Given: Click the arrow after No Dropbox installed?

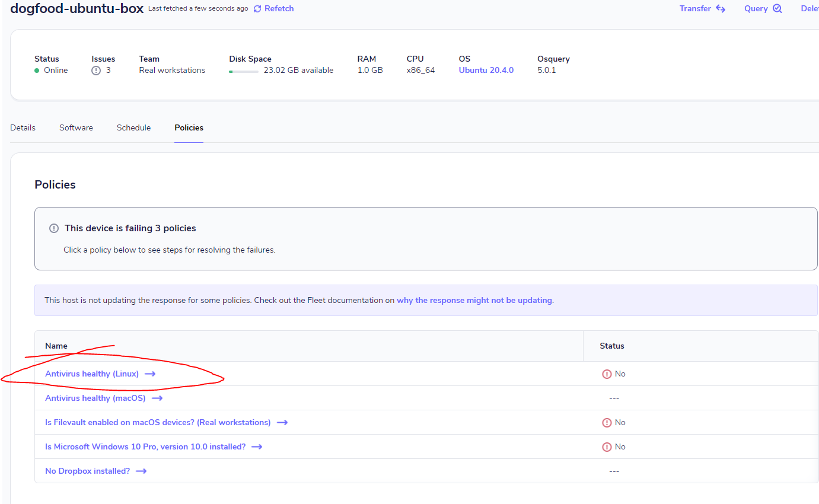Looking at the screenshot, I should (141, 471).
